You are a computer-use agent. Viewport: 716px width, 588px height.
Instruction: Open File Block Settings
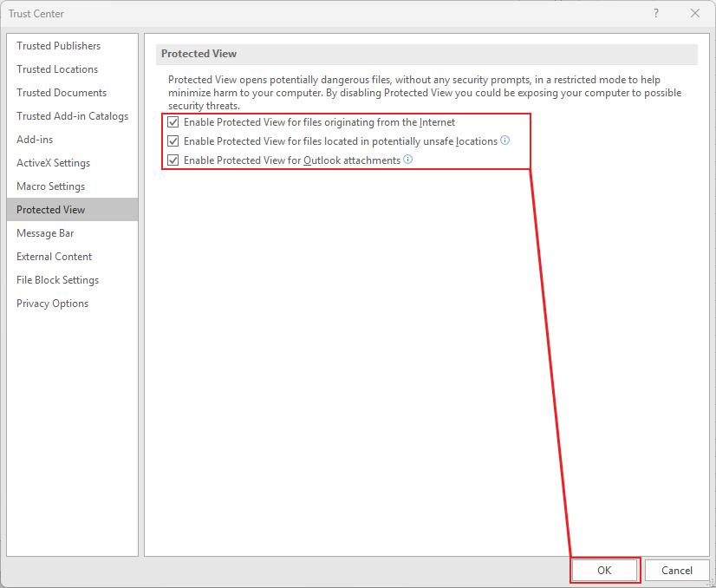[73, 280]
